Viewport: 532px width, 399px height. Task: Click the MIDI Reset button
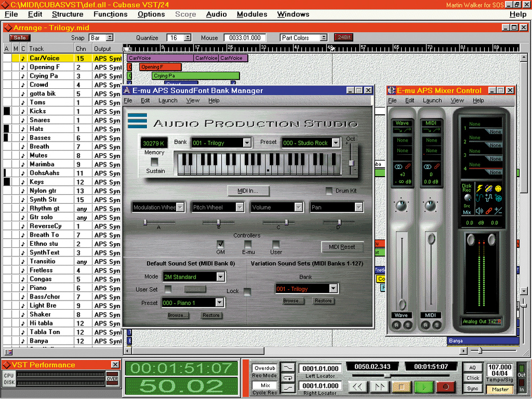pyautogui.click(x=342, y=247)
